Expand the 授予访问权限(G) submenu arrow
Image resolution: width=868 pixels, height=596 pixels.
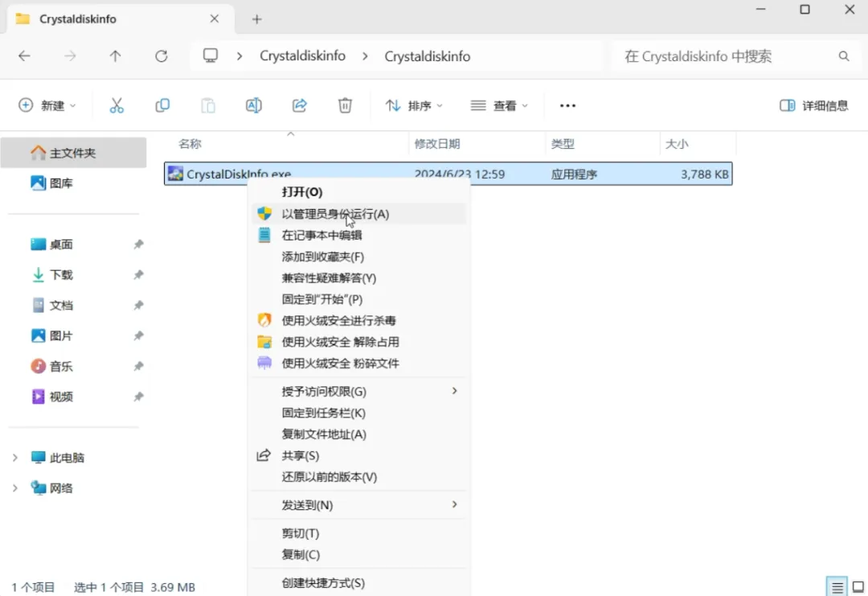(454, 391)
